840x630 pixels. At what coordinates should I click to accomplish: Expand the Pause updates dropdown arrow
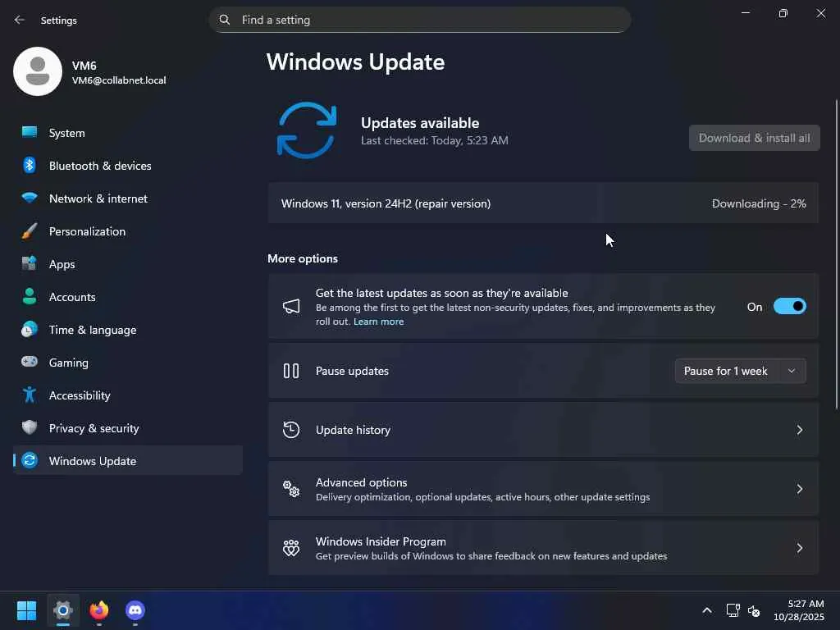click(x=792, y=371)
